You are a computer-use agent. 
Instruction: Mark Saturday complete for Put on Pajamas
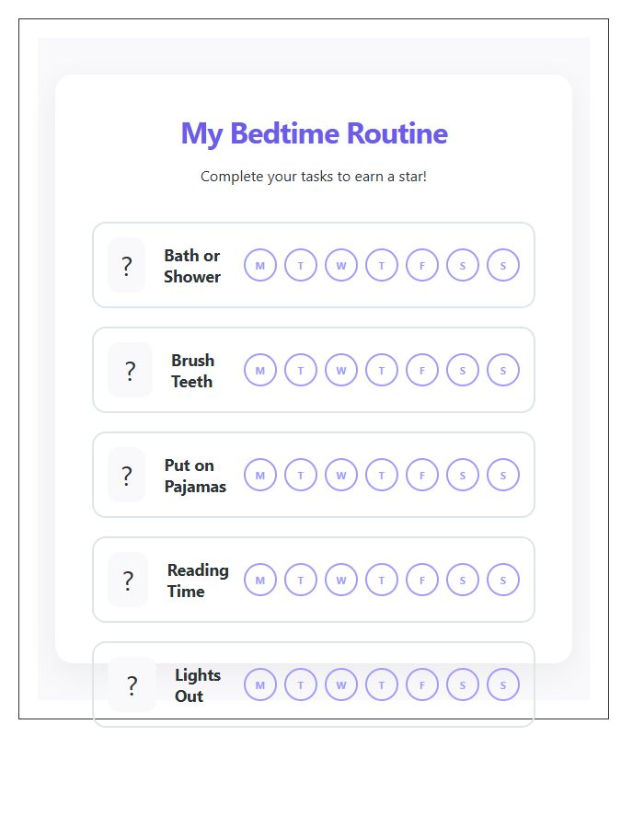pyautogui.click(x=463, y=475)
